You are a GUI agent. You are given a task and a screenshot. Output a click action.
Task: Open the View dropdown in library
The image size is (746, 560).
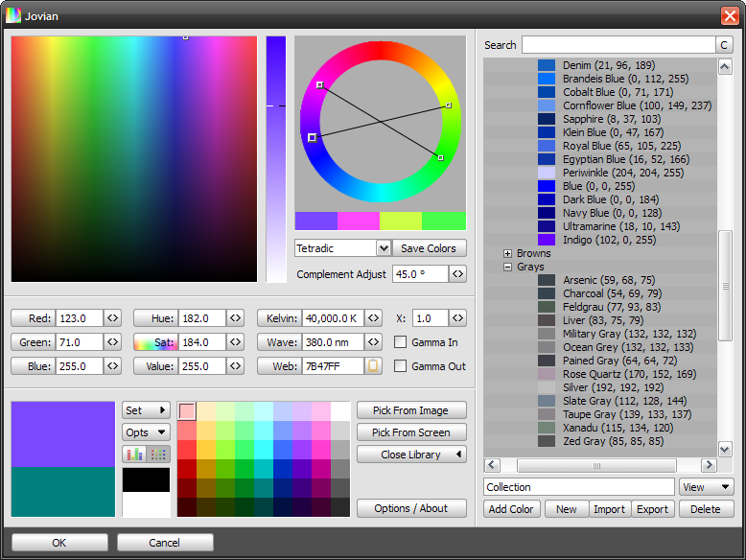[x=706, y=487]
